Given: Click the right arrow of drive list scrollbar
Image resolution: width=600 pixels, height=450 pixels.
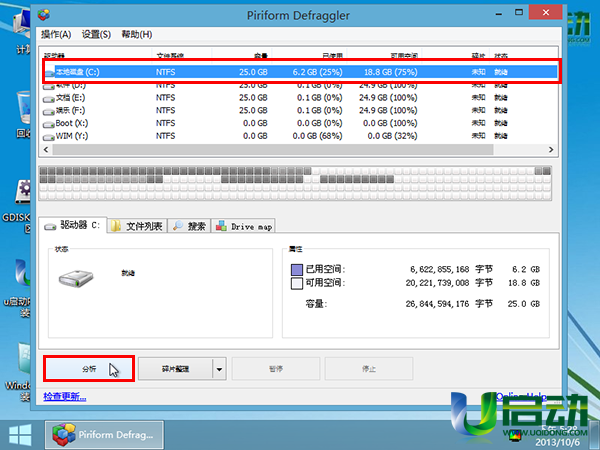Looking at the screenshot, I should 551,150.
